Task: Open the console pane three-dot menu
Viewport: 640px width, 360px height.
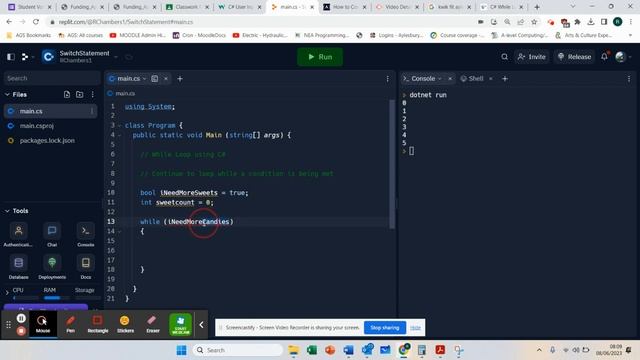Action: [x=629, y=78]
